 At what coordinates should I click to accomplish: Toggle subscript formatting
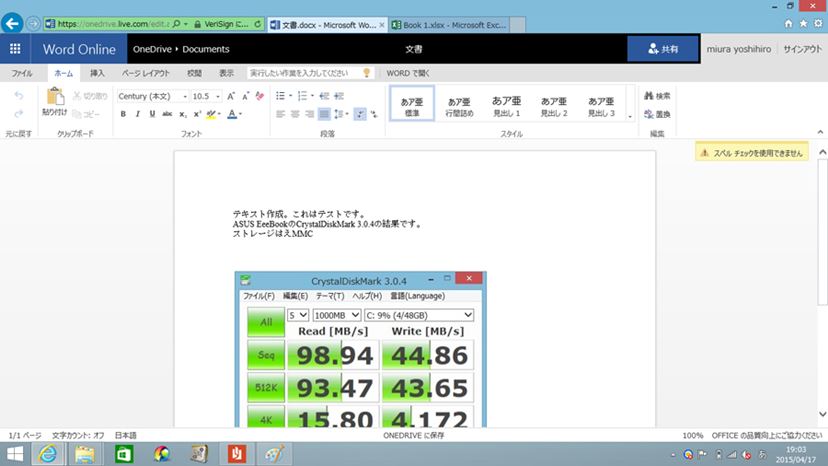click(182, 114)
